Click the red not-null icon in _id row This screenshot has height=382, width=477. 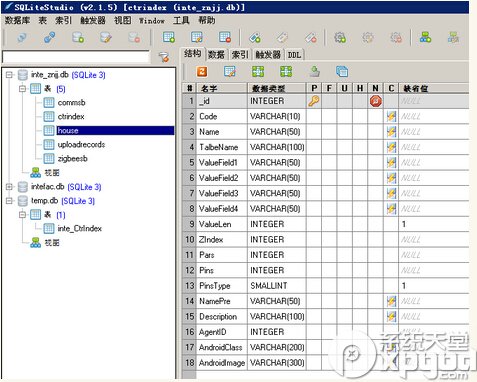376,101
